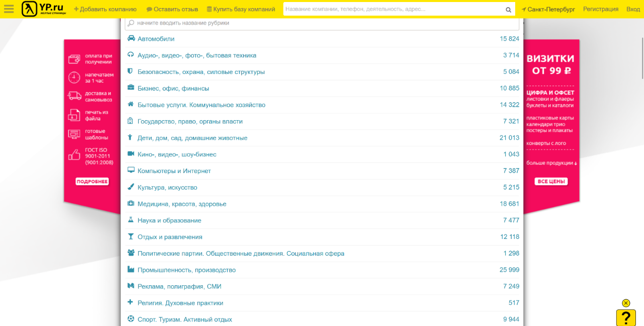Open Медицина, красота, здоровье category
The image size is (644, 326).
click(x=182, y=204)
